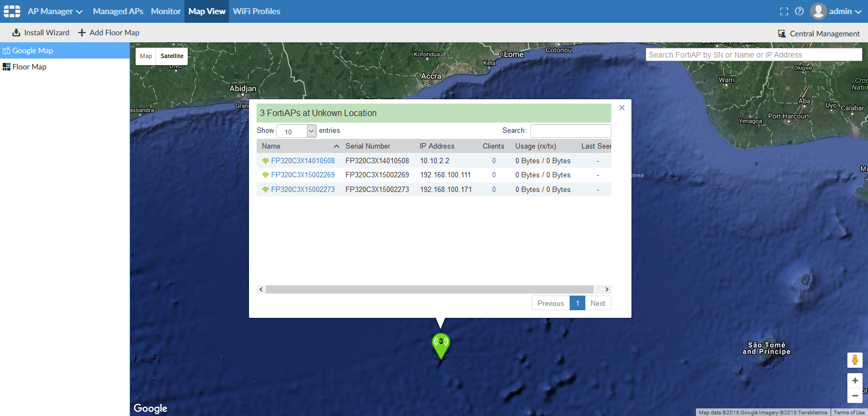868x416 pixels.
Task: Click WiFi icon for FP320C3X14010508
Action: [265, 161]
